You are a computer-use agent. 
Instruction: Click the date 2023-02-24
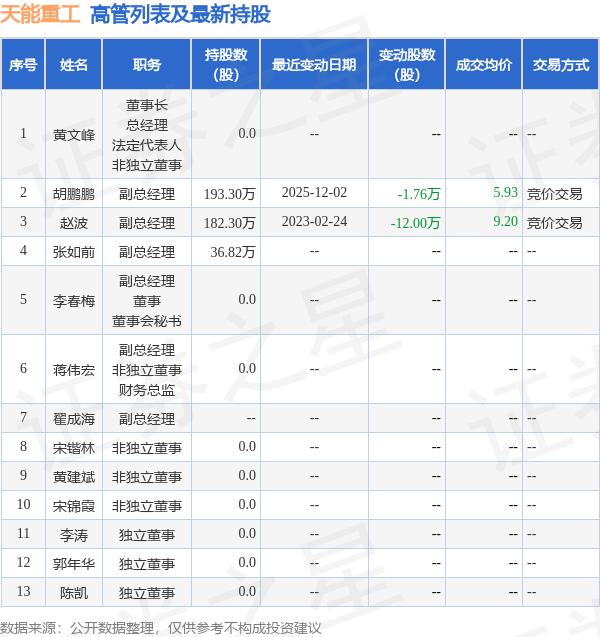pos(314,221)
